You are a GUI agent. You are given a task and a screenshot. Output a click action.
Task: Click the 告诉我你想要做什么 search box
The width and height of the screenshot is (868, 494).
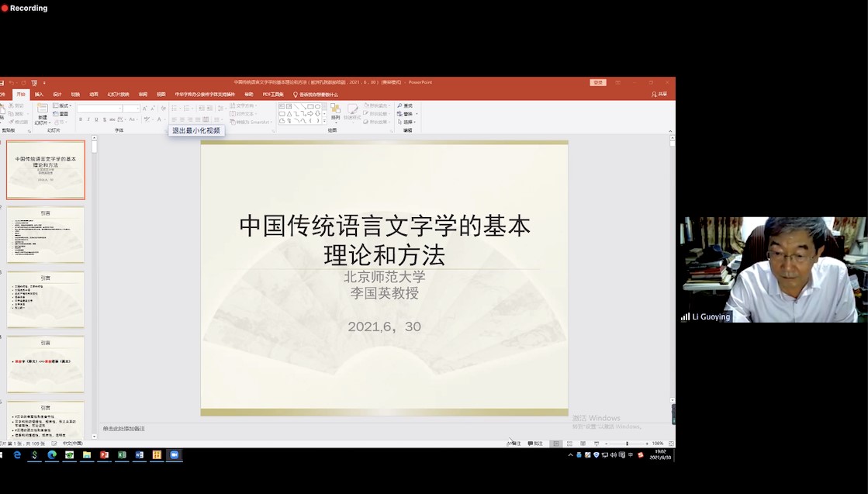[316, 94]
